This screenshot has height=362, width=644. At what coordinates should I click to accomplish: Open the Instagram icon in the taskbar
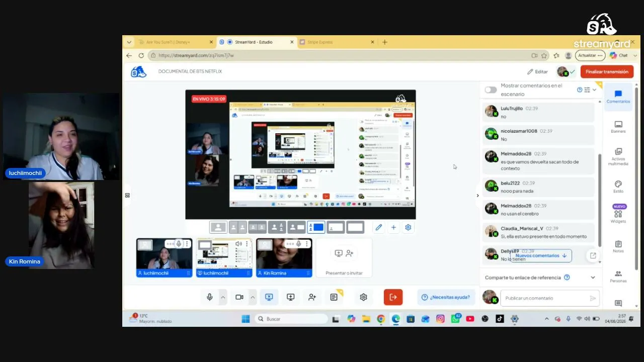pyautogui.click(x=440, y=319)
